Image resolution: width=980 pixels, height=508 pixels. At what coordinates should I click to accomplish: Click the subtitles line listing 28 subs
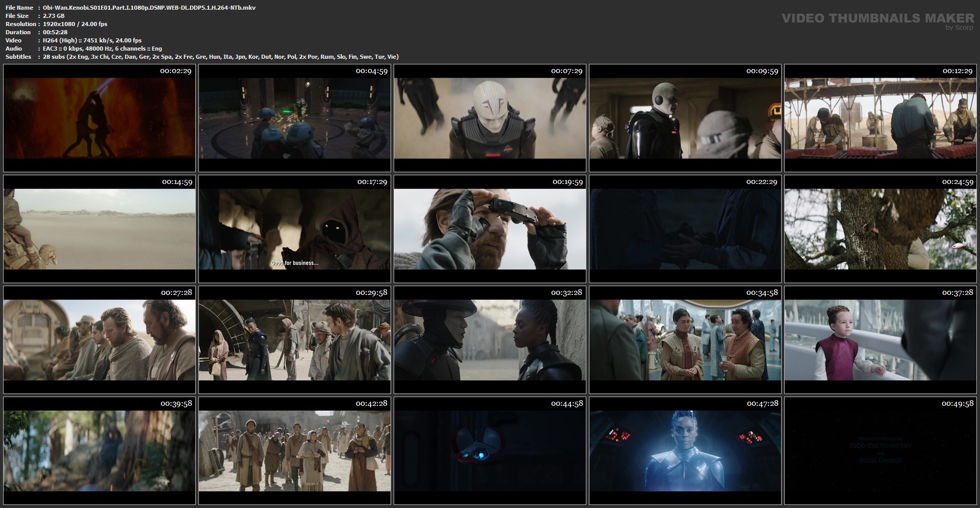(x=221, y=57)
